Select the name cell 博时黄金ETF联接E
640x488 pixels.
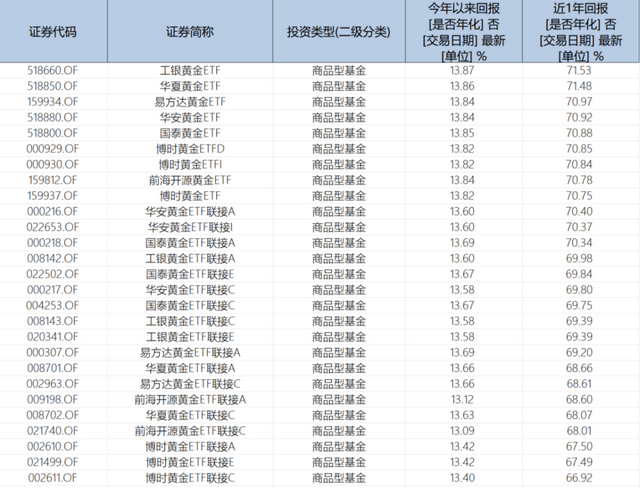pos(190,462)
